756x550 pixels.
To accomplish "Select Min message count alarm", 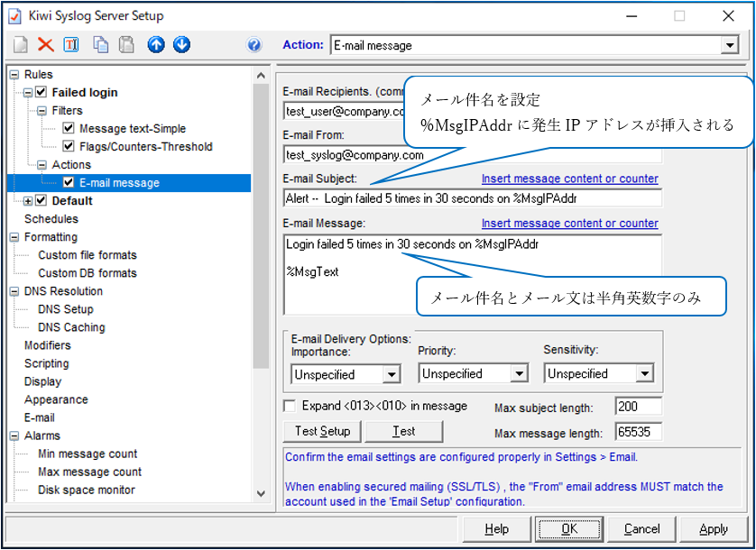I will point(88,454).
